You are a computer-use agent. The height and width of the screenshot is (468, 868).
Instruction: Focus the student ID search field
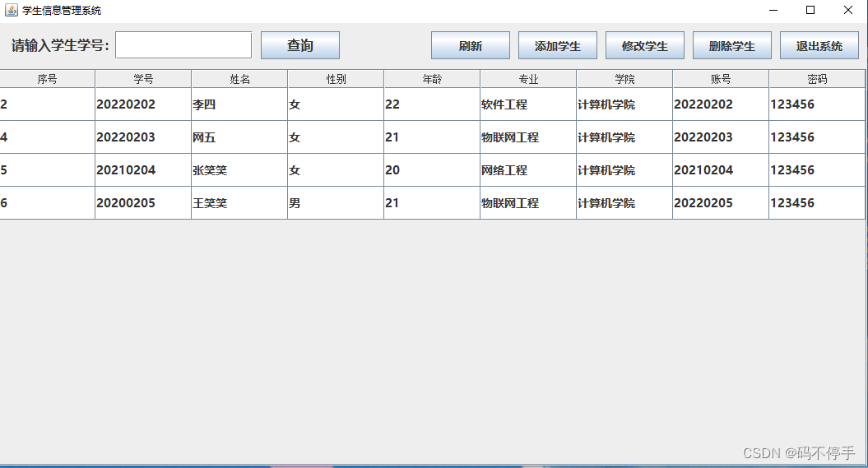click(x=183, y=44)
